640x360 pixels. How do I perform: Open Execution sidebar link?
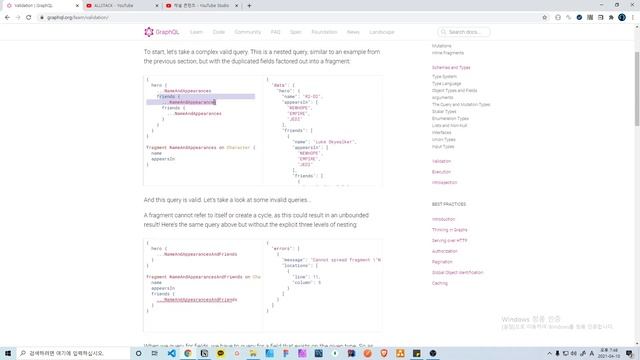(x=441, y=172)
